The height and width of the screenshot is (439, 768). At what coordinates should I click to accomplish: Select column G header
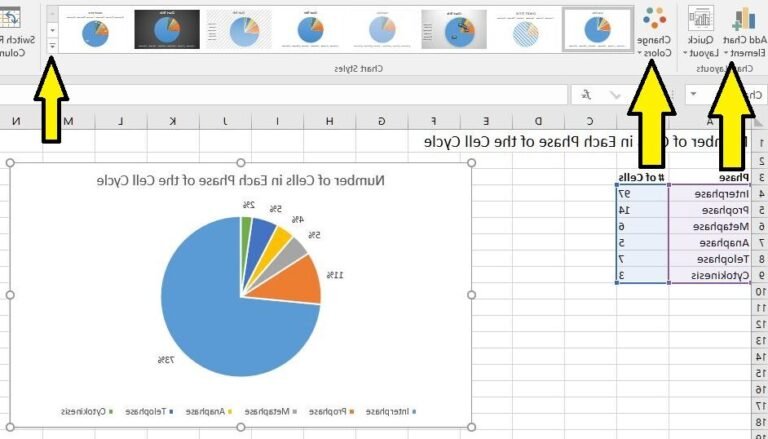(x=382, y=121)
